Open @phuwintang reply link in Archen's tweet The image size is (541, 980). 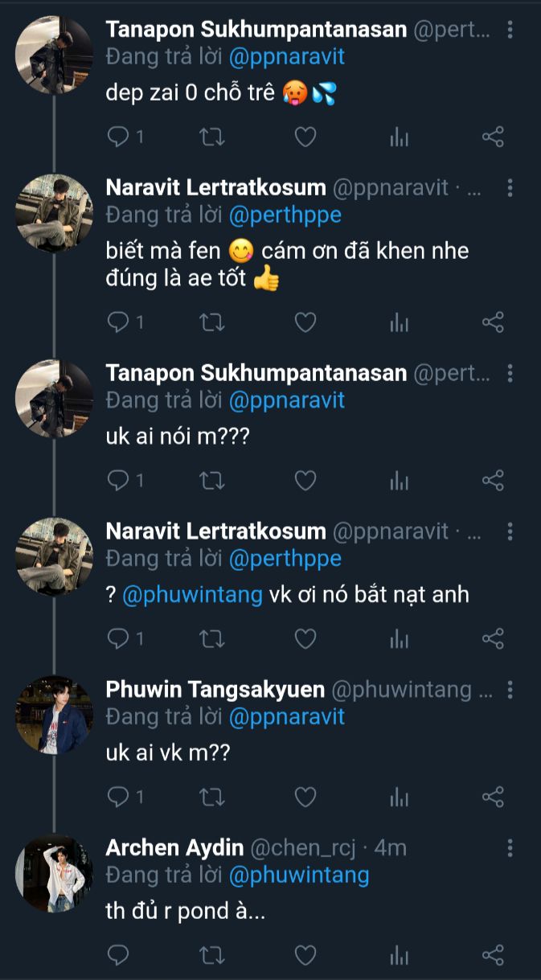(299, 875)
